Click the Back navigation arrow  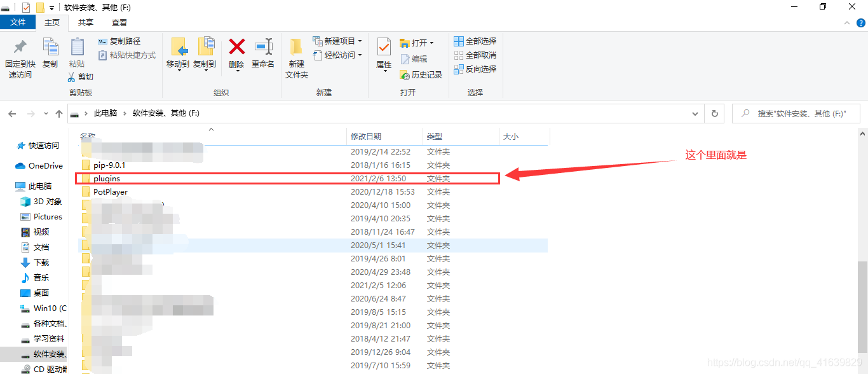click(x=12, y=113)
